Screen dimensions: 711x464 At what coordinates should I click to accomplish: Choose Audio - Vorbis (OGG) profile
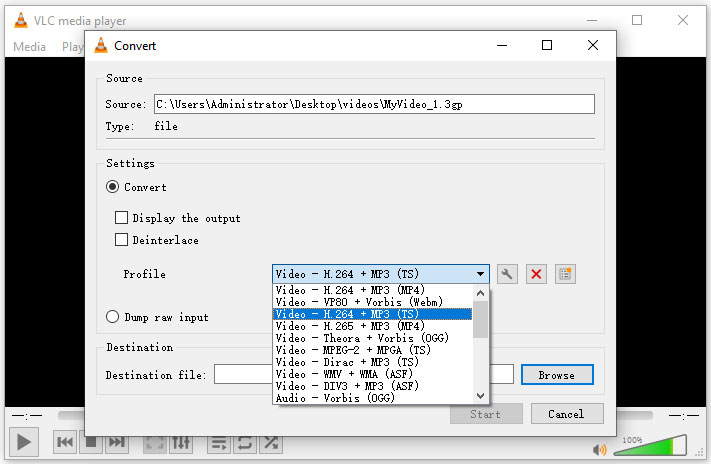coord(372,398)
